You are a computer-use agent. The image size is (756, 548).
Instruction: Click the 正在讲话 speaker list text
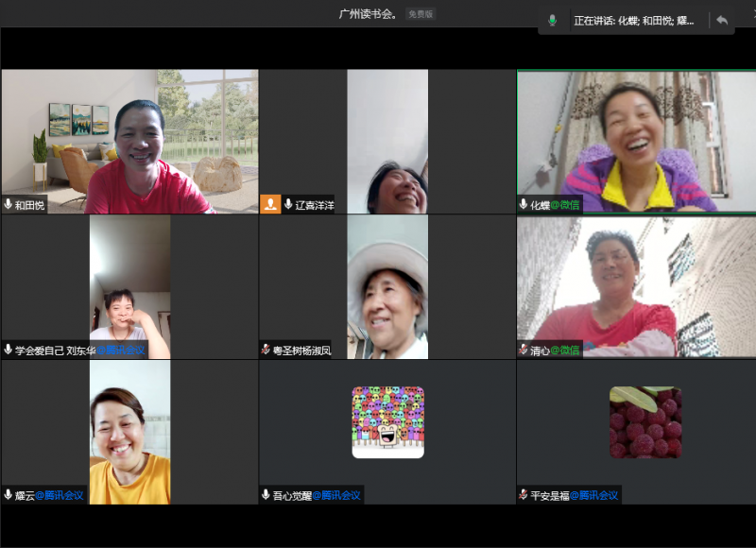click(x=639, y=20)
